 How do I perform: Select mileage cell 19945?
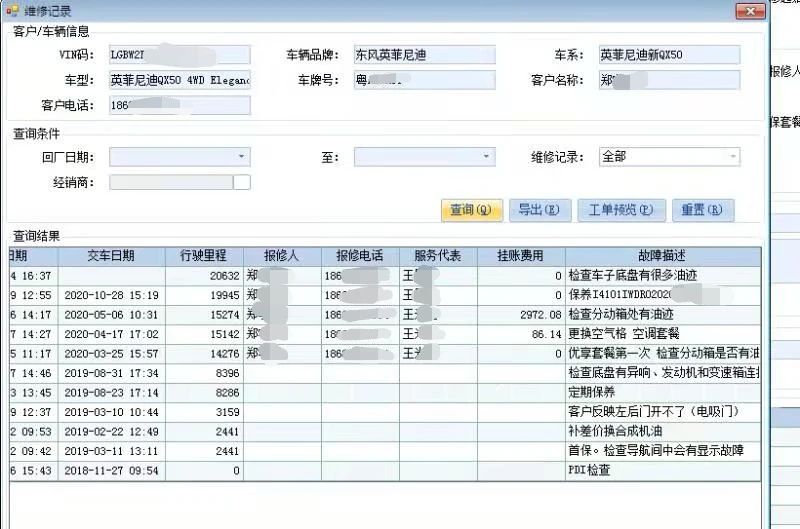(x=204, y=295)
